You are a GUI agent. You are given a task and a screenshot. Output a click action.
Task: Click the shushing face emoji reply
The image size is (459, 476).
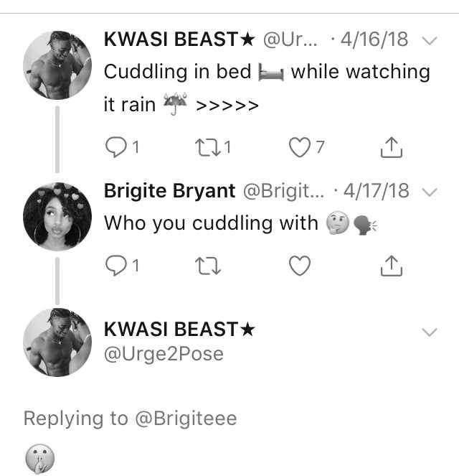(39, 459)
